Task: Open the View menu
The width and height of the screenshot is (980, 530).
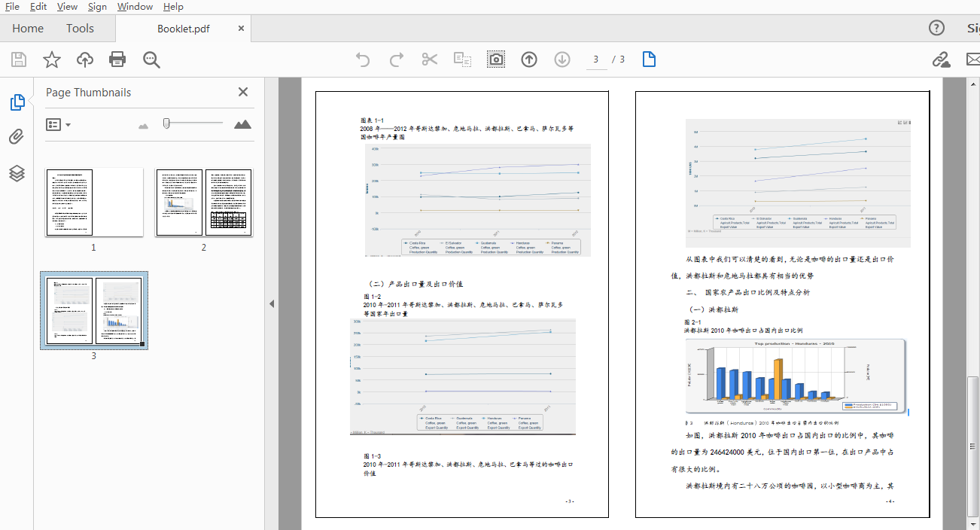Action: point(67,7)
